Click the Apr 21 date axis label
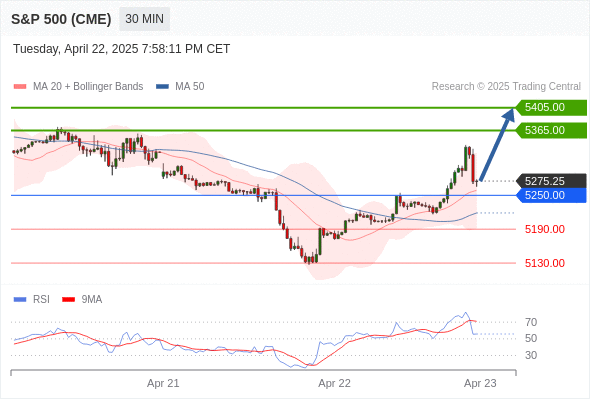This screenshot has height=400, width=590. tap(163, 383)
